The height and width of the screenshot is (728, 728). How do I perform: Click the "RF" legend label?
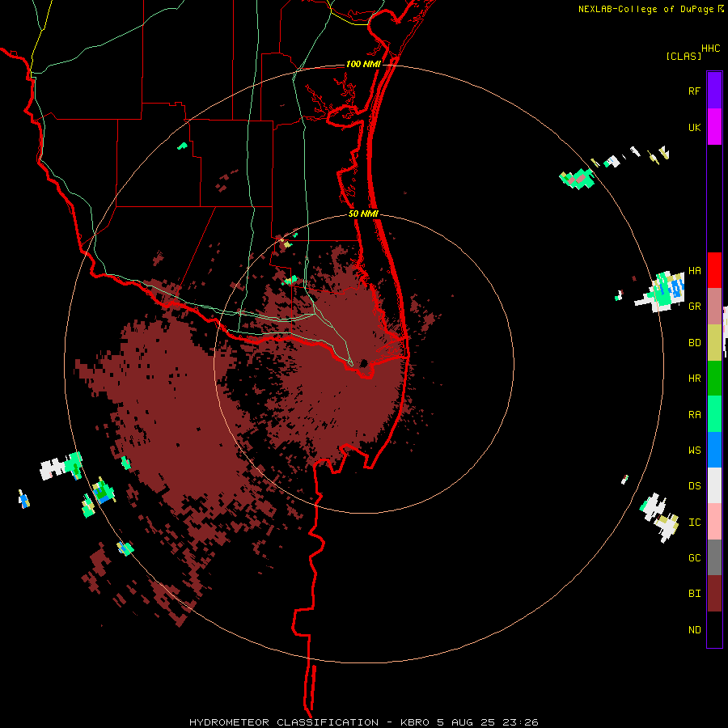[x=694, y=91]
